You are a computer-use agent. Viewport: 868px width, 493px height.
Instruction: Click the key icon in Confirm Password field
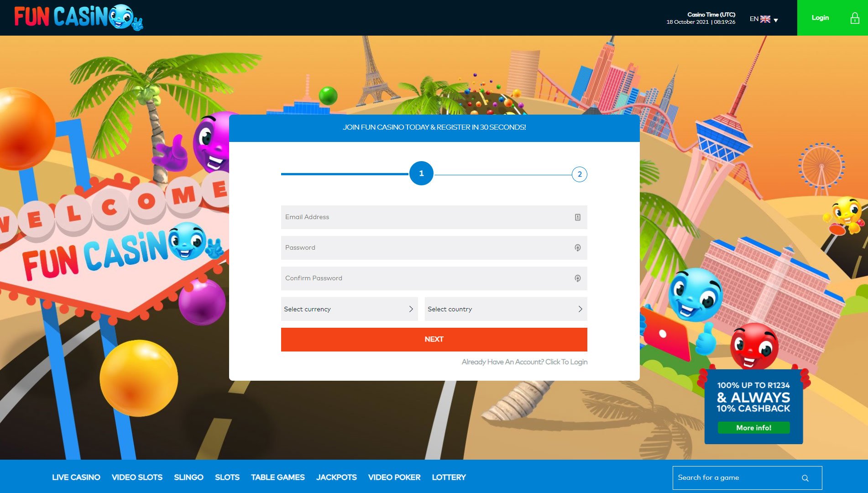click(578, 278)
